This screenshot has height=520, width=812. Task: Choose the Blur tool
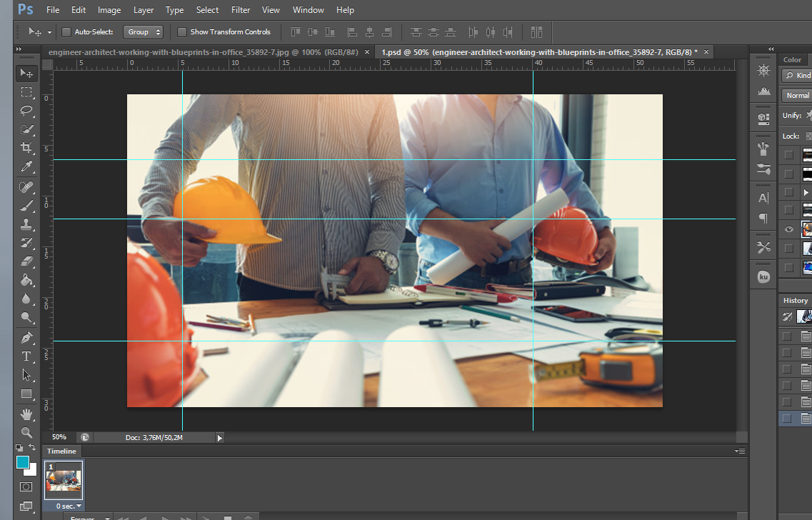coord(26,299)
